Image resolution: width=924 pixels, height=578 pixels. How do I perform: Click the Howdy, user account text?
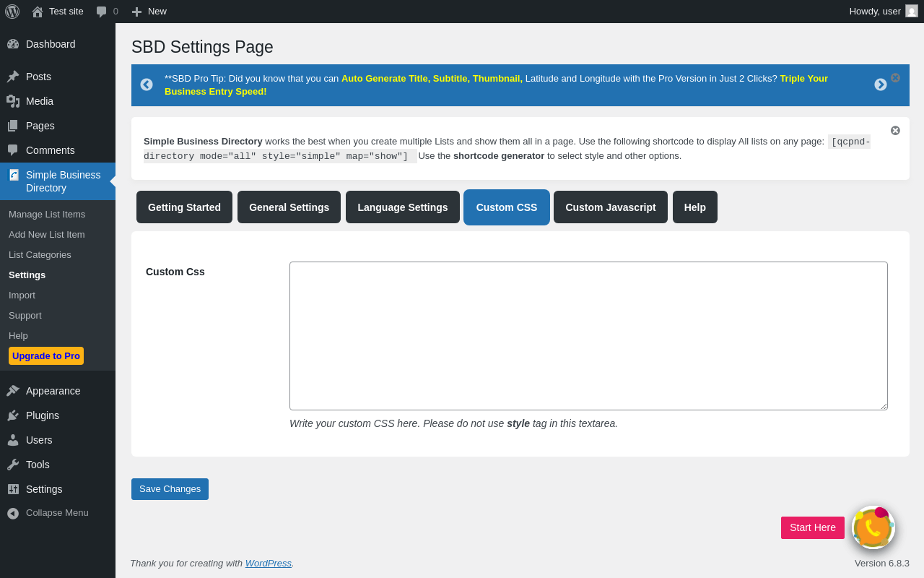pyautogui.click(x=875, y=11)
